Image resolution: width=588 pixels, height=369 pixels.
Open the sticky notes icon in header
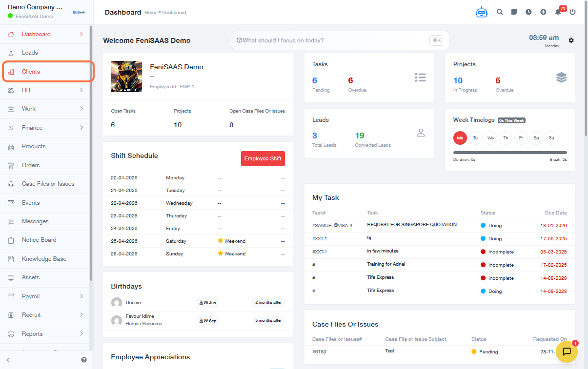coord(514,12)
